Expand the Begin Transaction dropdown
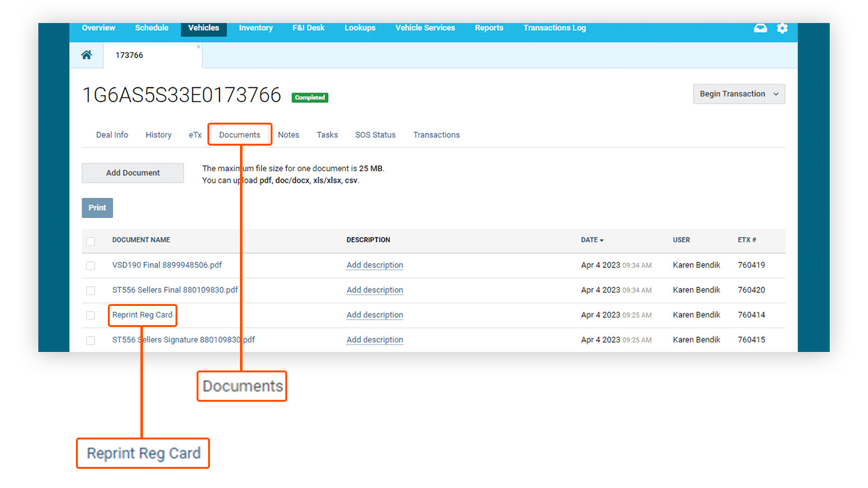This screenshot has height=488, width=868. (738, 94)
